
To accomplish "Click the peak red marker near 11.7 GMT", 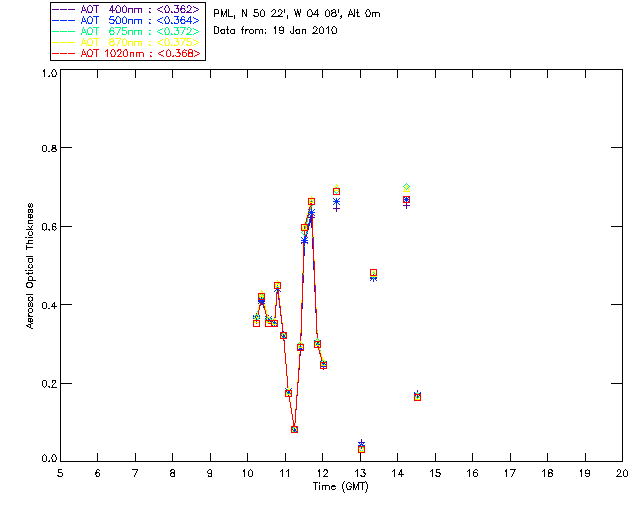I will coord(311,201).
